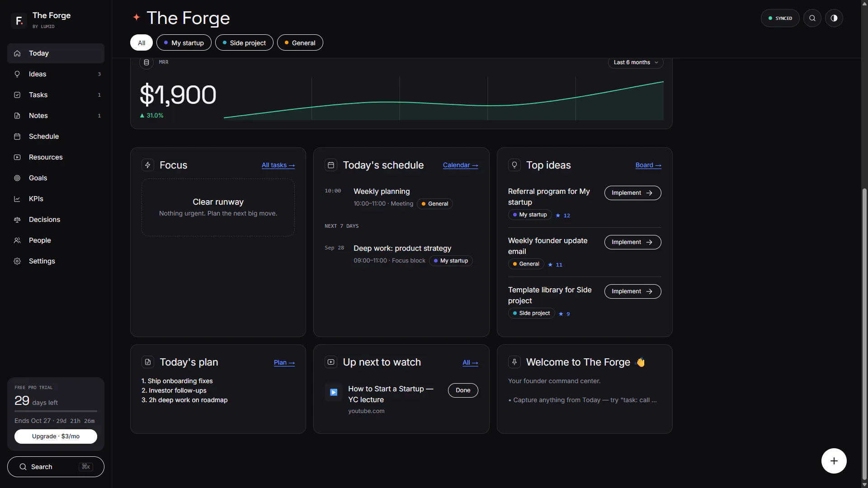Click the YC lecture video thumbnail icon
Screen dimensions: 868x488
(334, 392)
